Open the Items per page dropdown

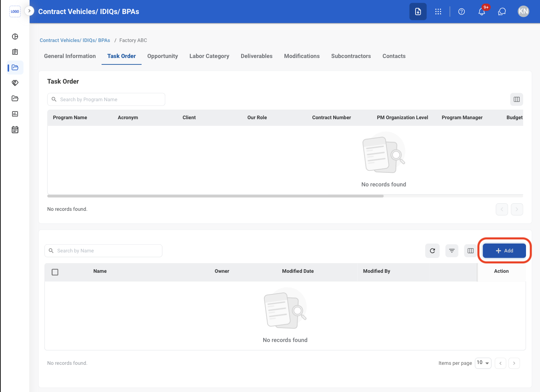(483, 363)
